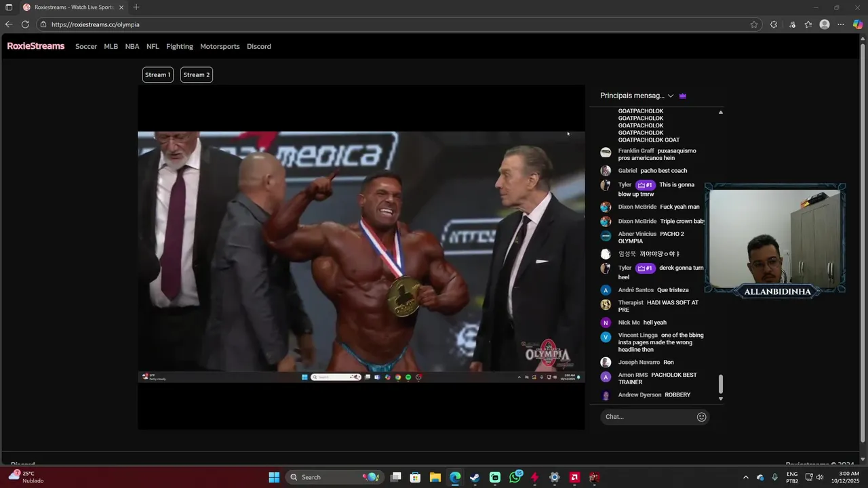Open the media control music note icon
The height and width of the screenshot is (488, 868).
pyautogui.click(x=792, y=24)
